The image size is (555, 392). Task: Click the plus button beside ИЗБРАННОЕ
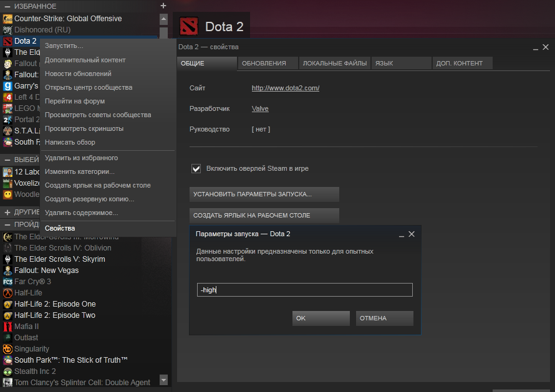point(163,6)
